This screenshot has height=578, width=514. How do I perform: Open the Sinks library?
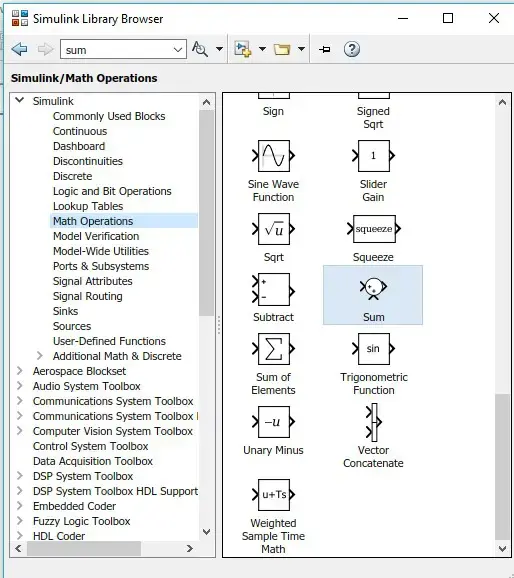(x=65, y=311)
